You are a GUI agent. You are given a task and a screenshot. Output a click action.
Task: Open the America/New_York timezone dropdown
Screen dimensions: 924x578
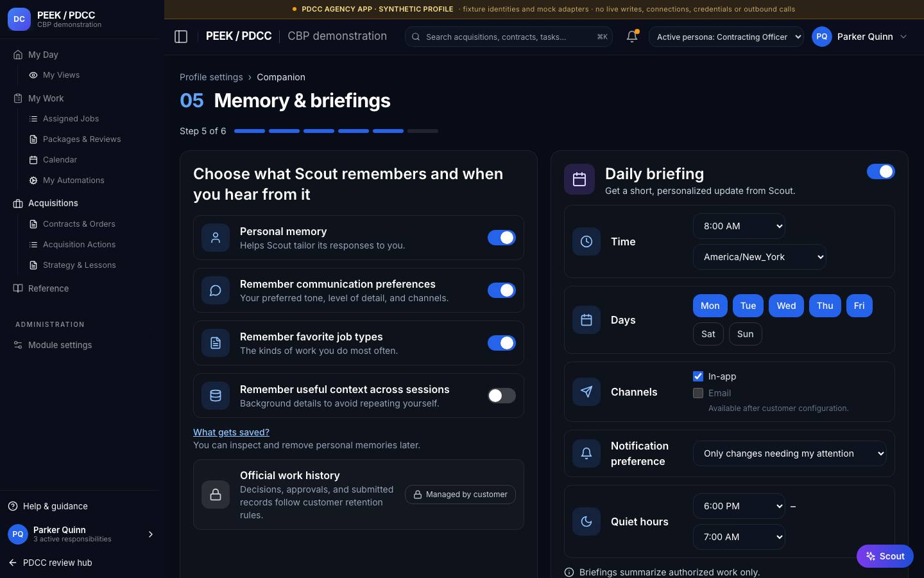click(x=760, y=257)
